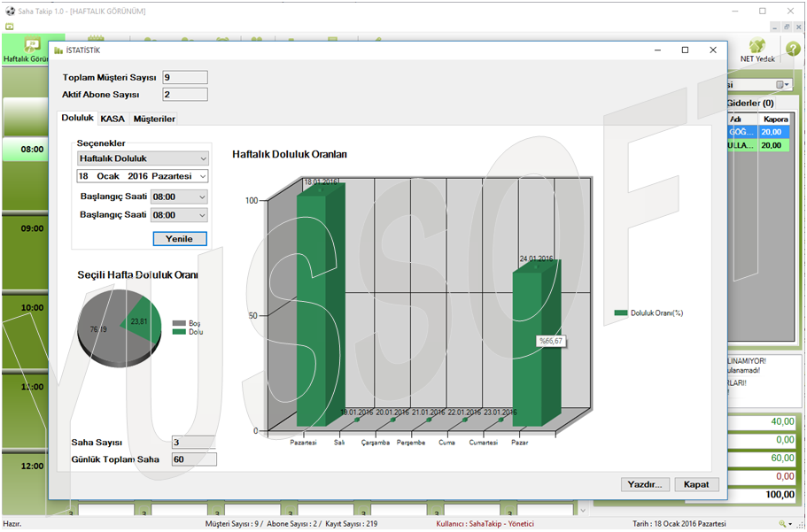Click the green Dolu legend swatch
Screen dimensions: 807x532
pyautogui.click(x=179, y=332)
